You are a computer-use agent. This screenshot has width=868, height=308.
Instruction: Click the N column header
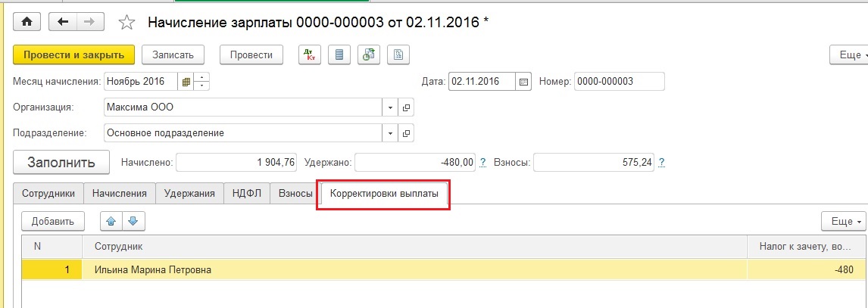[x=52, y=246]
